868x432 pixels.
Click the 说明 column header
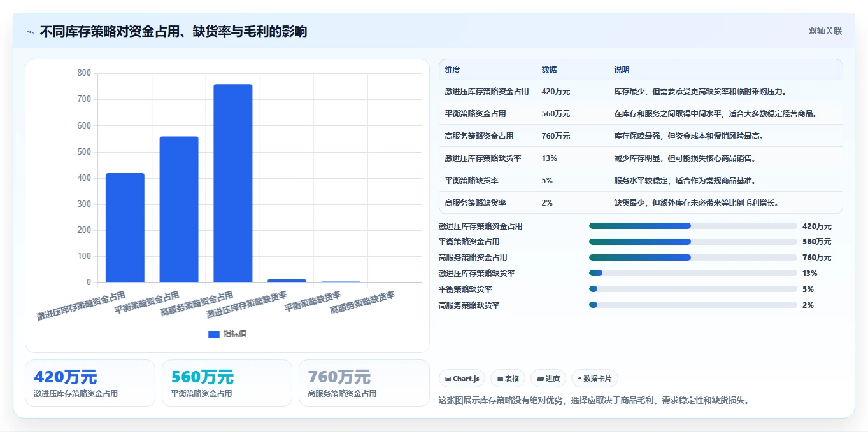[x=622, y=70]
